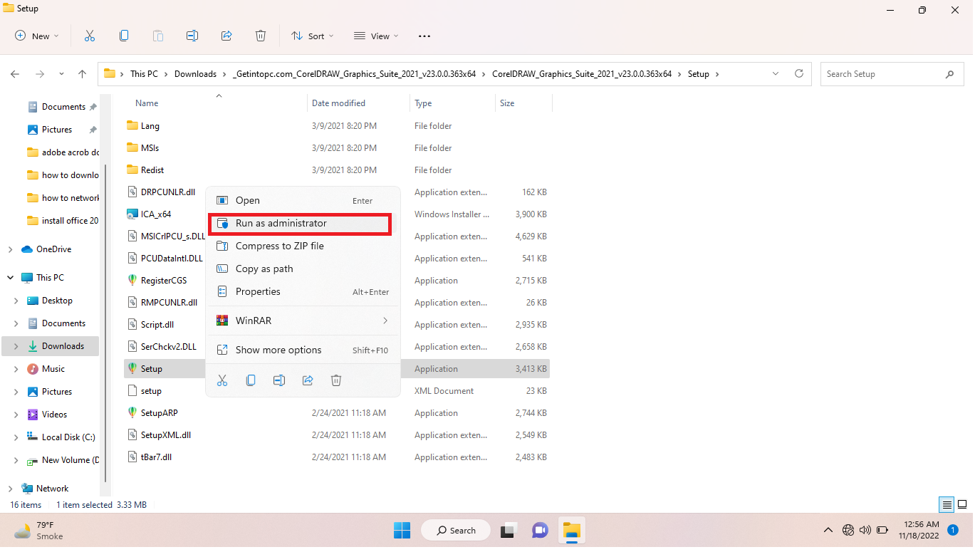Expand the Network tree node
The image size is (980, 557).
[x=10, y=489]
